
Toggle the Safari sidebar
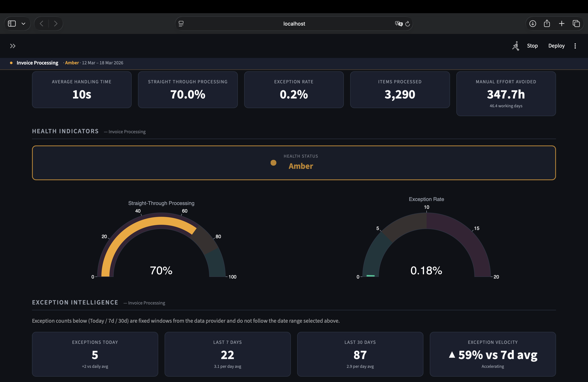[12, 23]
